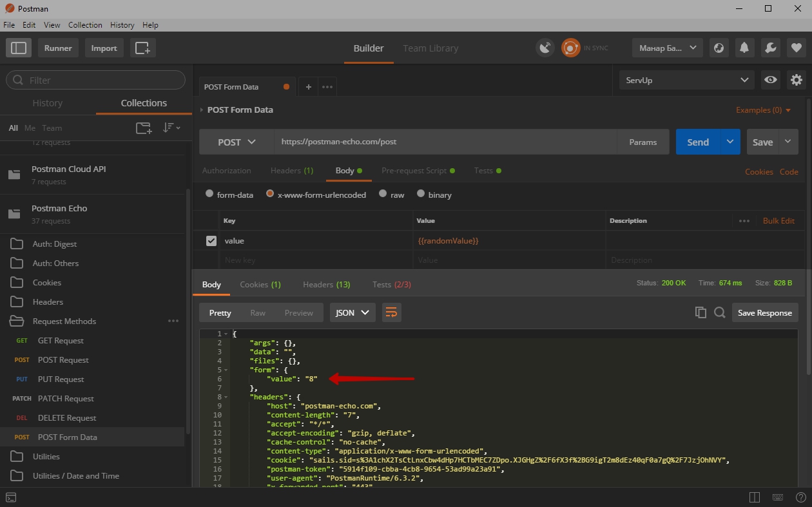Viewport: 812px width, 507px height.
Task: Open the user account dropdown
Action: pos(667,48)
